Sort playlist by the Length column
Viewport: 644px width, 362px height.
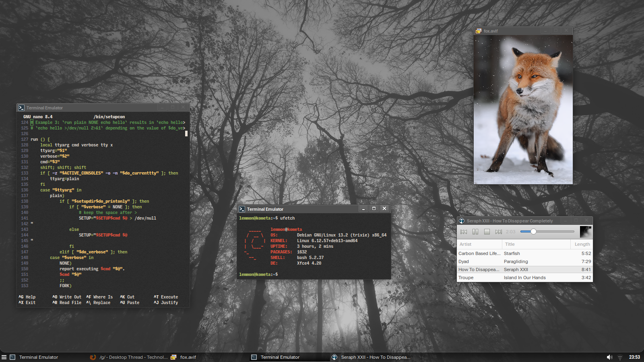(x=582, y=244)
